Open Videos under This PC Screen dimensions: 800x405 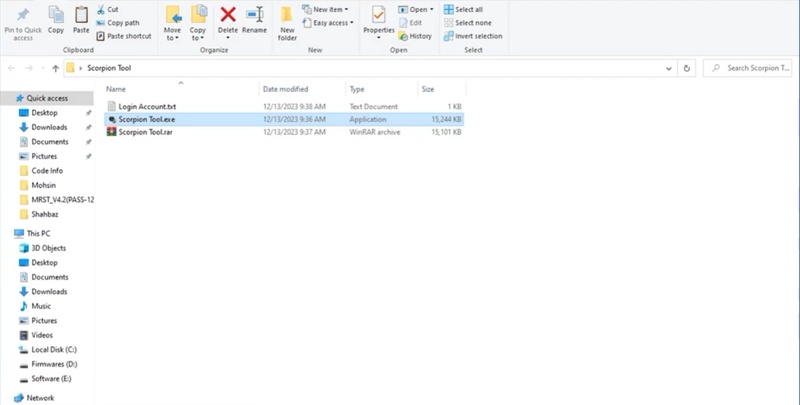coord(42,335)
